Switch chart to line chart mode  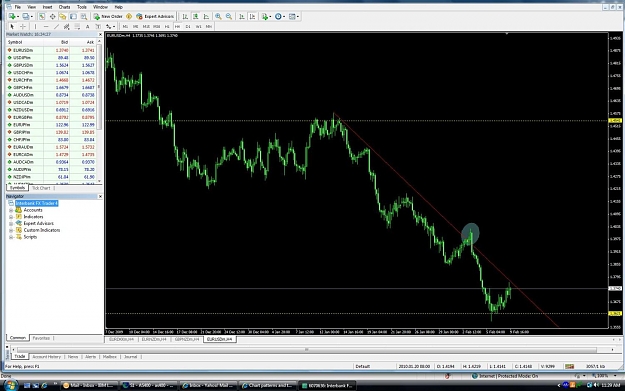coord(206,16)
